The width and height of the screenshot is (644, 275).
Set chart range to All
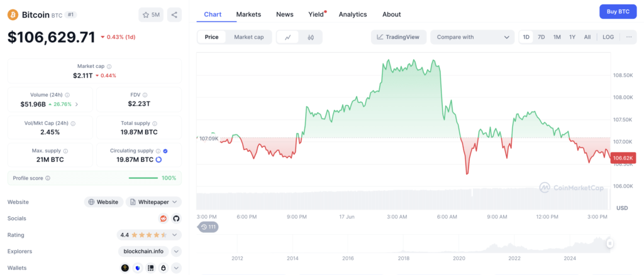(587, 37)
